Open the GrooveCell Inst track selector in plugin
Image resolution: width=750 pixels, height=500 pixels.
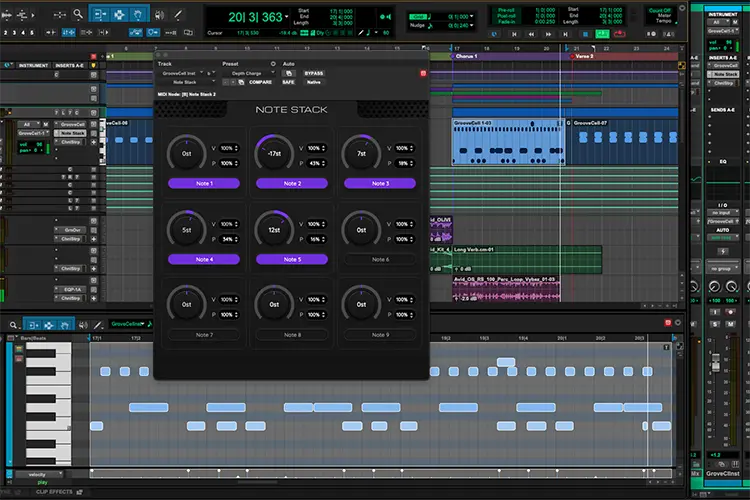(x=182, y=73)
